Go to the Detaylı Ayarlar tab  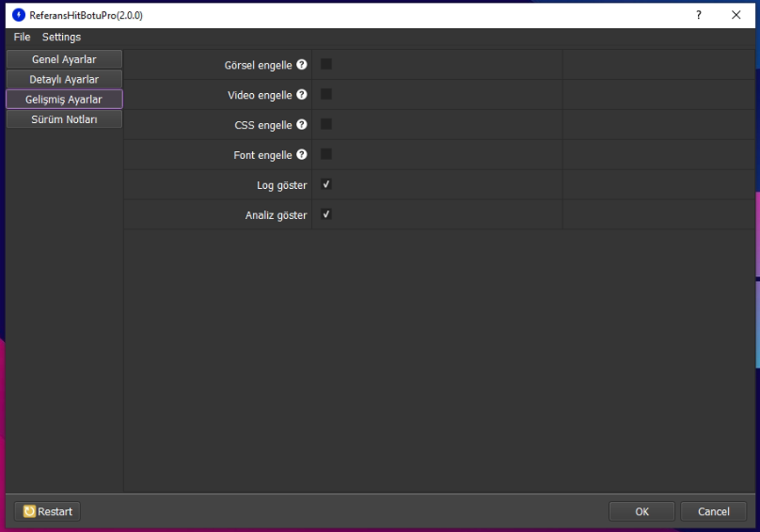tap(64, 80)
